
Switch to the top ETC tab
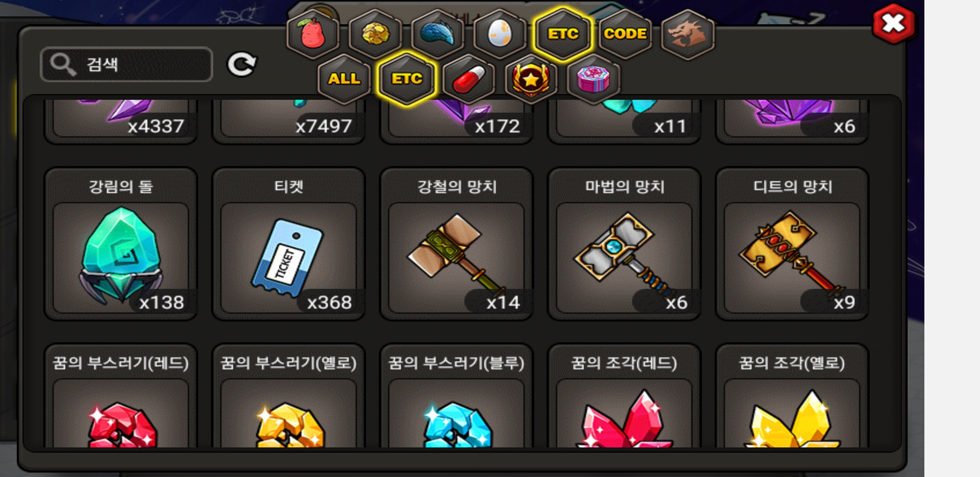[x=563, y=34]
